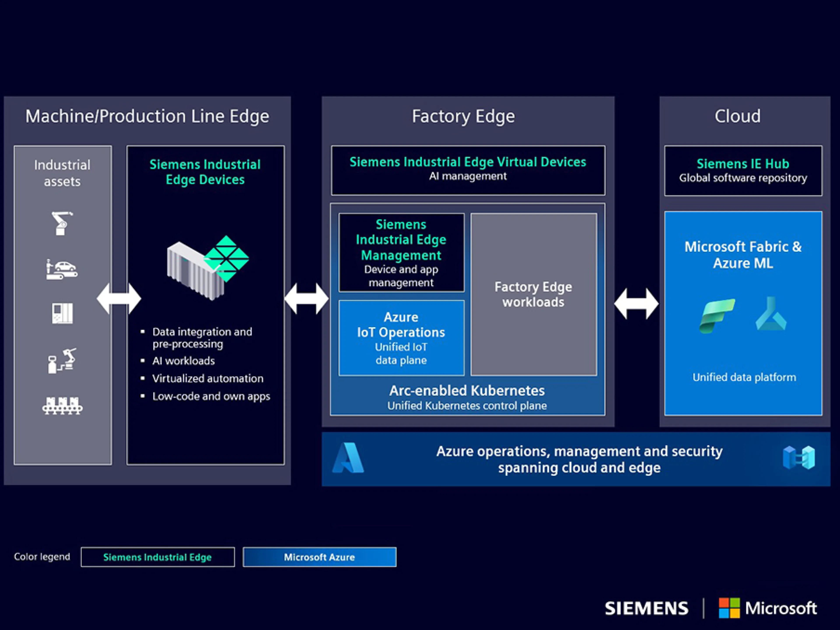Click the Microsoft four-square logo
This screenshot has height=630, width=840.
coord(729,608)
